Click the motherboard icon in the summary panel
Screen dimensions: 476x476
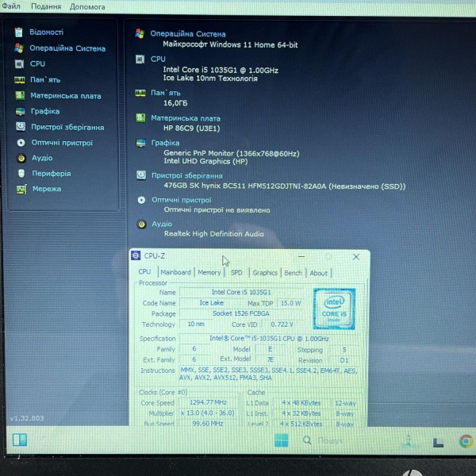(x=140, y=117)
